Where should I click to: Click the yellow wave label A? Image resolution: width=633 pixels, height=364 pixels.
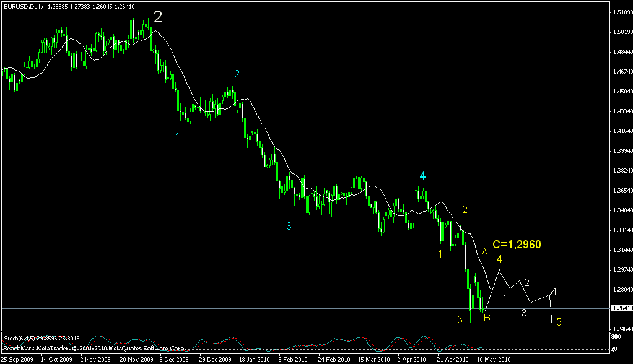pos(485,252)
